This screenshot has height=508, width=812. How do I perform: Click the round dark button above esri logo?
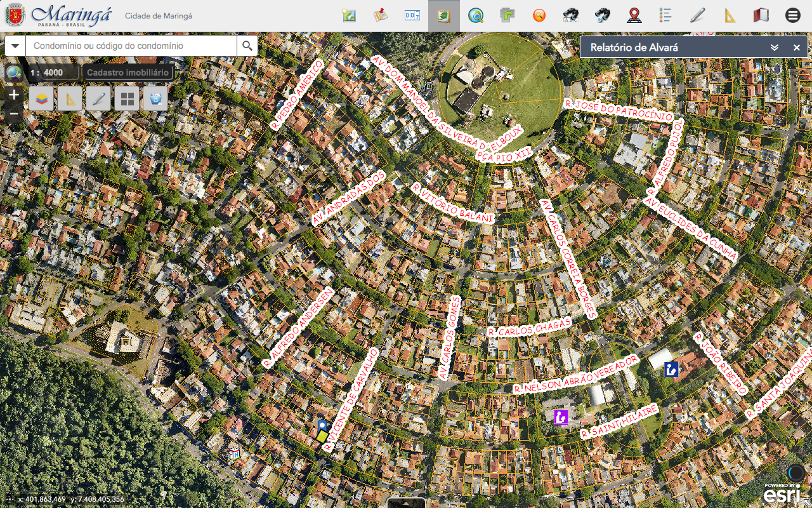[796, 473]
